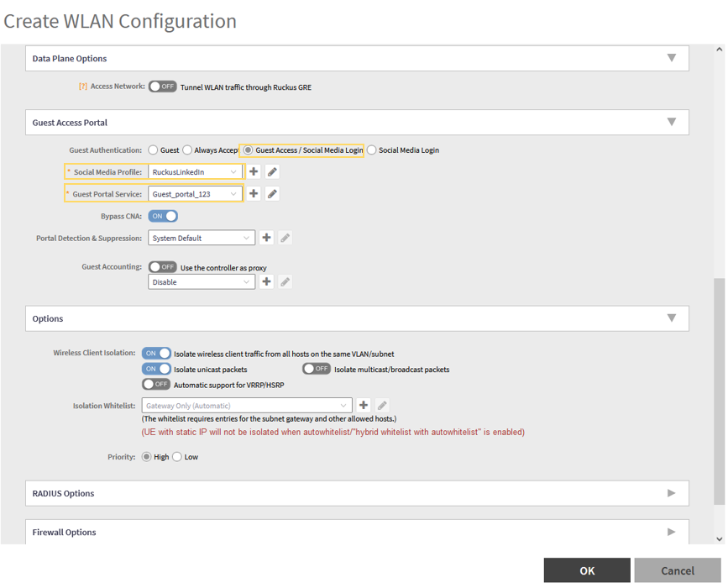
Task: Expand the RADIUS Options section
Action: [x=672, y=493]
